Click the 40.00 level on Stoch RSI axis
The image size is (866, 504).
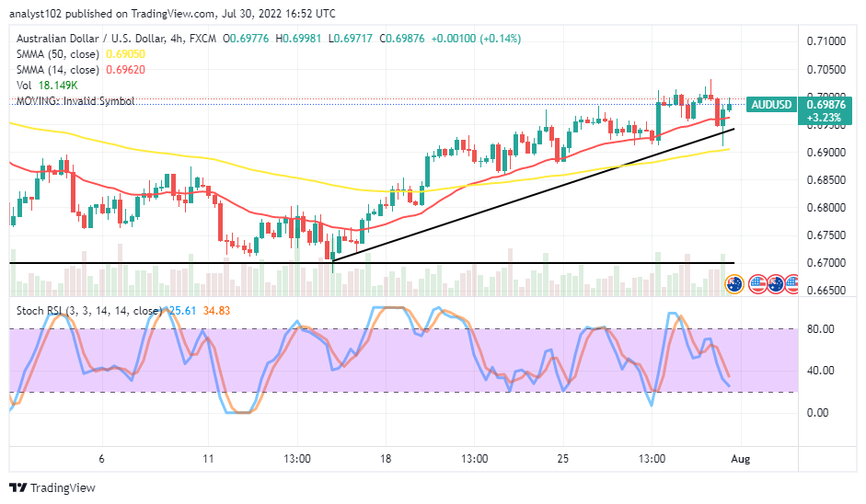[x=820, y=371]
